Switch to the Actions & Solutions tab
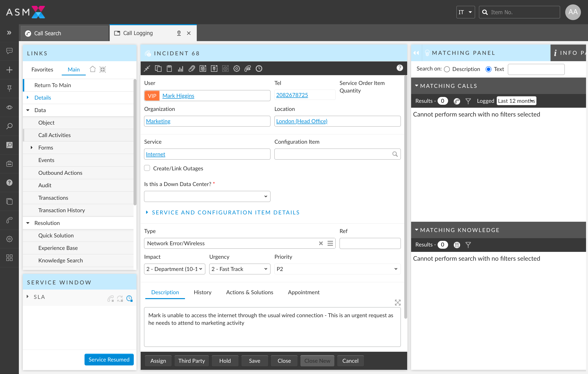The image size is (588, 374). (x=249, y=292)
